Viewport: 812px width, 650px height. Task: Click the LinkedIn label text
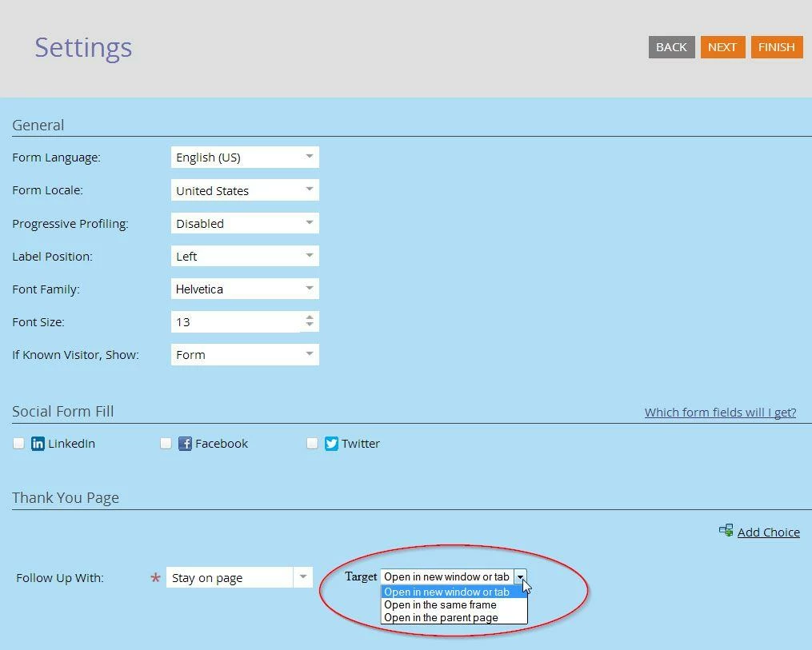pos(71,444)
